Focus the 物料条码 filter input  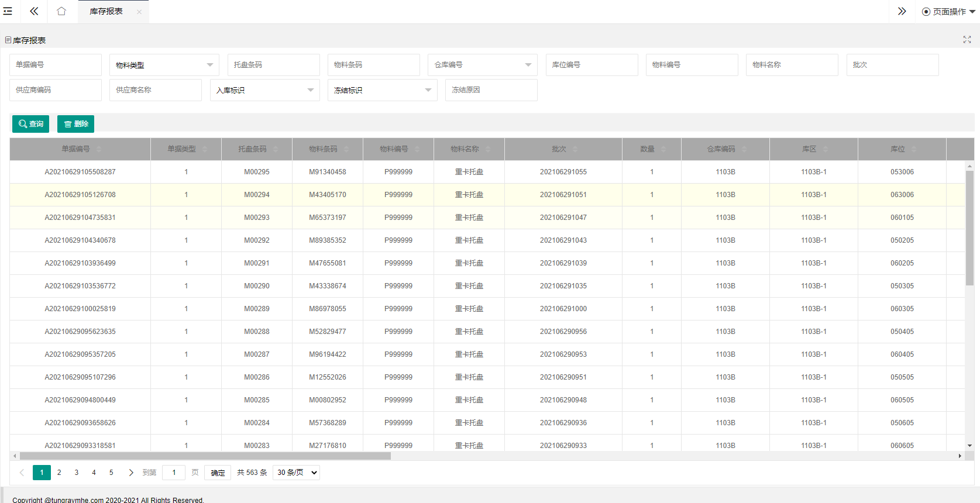(x=374, y=65)
